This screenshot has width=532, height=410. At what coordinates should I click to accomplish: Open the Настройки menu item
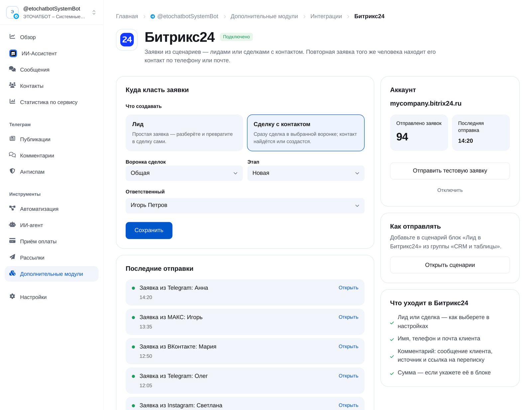point(52,297)
